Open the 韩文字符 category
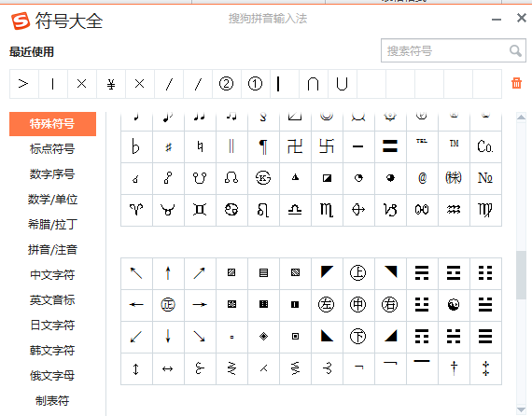Screen dimensions: 532x416 click(x=52, y=351)
